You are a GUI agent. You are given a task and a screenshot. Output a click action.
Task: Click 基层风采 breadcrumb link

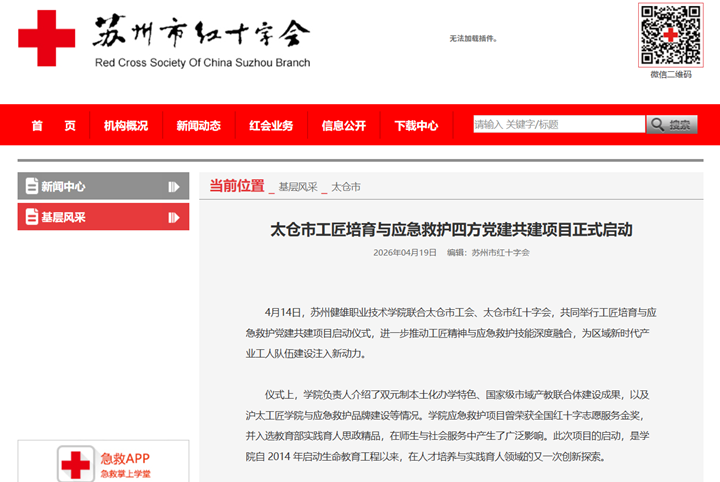[x=297, y=187]
